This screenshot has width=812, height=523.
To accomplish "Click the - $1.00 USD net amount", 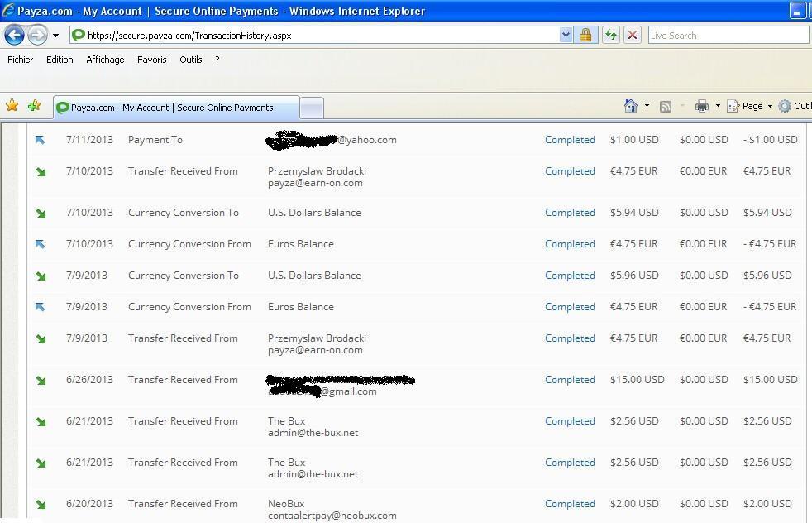I will pos(770,139).
